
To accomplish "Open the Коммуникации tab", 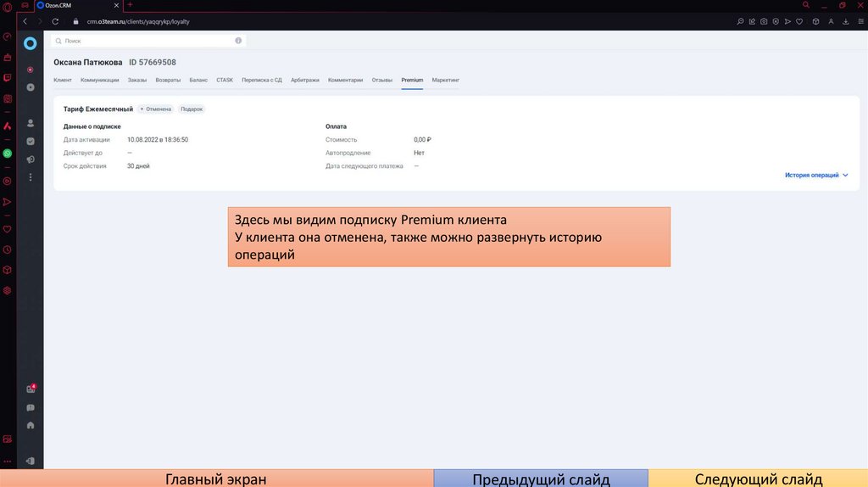I will 100,81.
